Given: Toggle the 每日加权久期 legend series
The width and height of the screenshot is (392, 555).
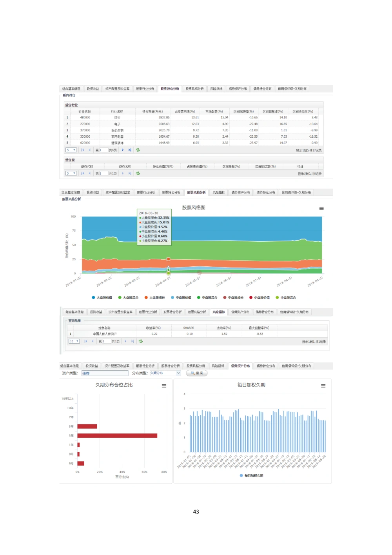Looking at the screenshot, I should pyautogui.click(x=252, y=475).
